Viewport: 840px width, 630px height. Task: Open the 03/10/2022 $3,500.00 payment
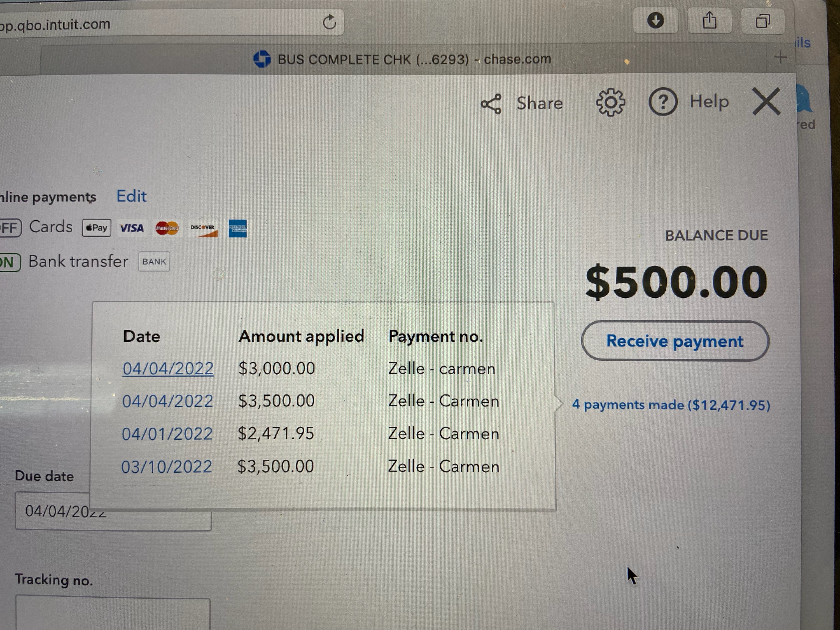pyautogui.click(x=167, y=467)
